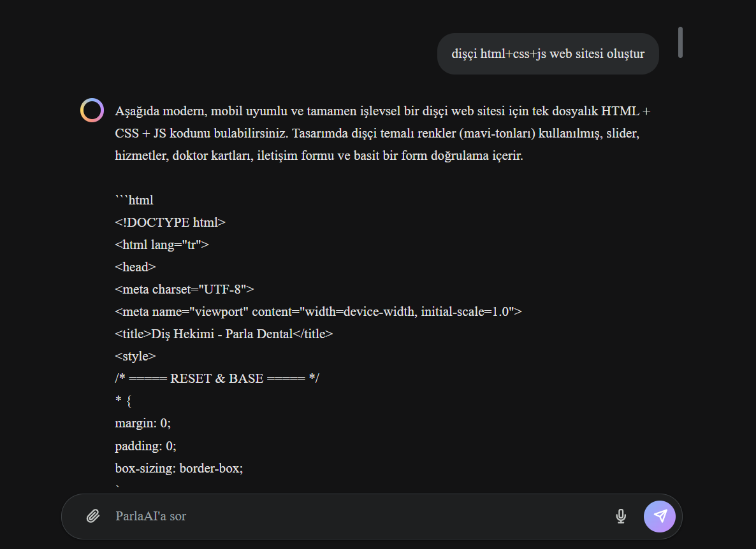Click the '<html lang="tr">' line
This screenshot has height=549, width=756.
click(162, 245)
